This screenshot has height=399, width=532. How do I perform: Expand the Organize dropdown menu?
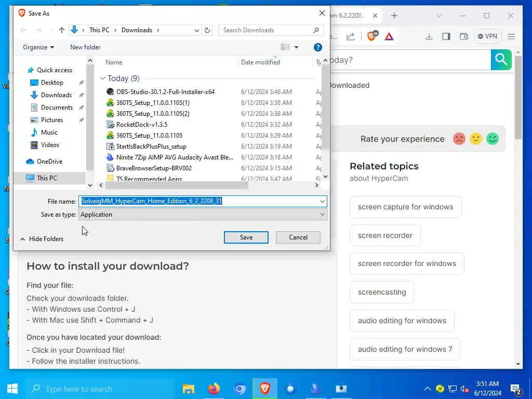coord(38,47)
